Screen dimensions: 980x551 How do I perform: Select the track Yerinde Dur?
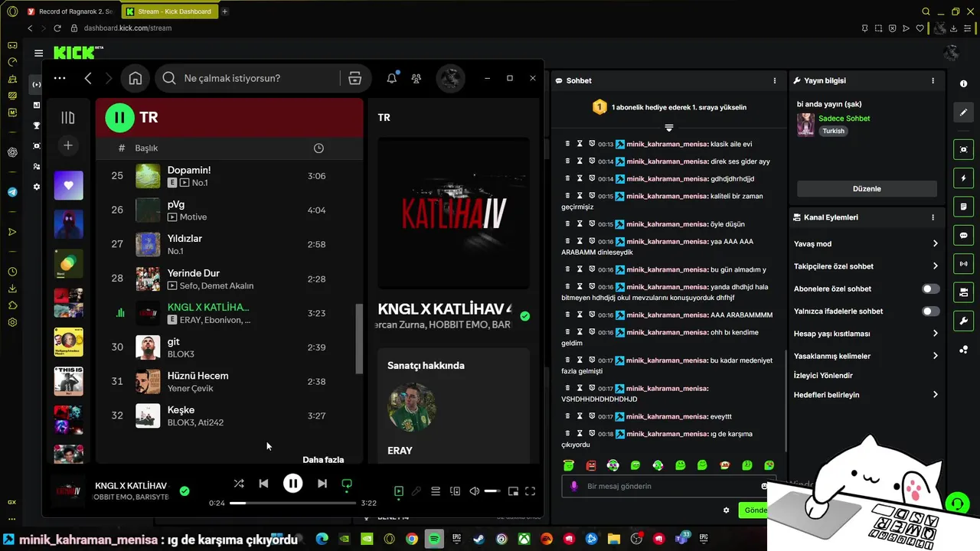pos(230,279)
